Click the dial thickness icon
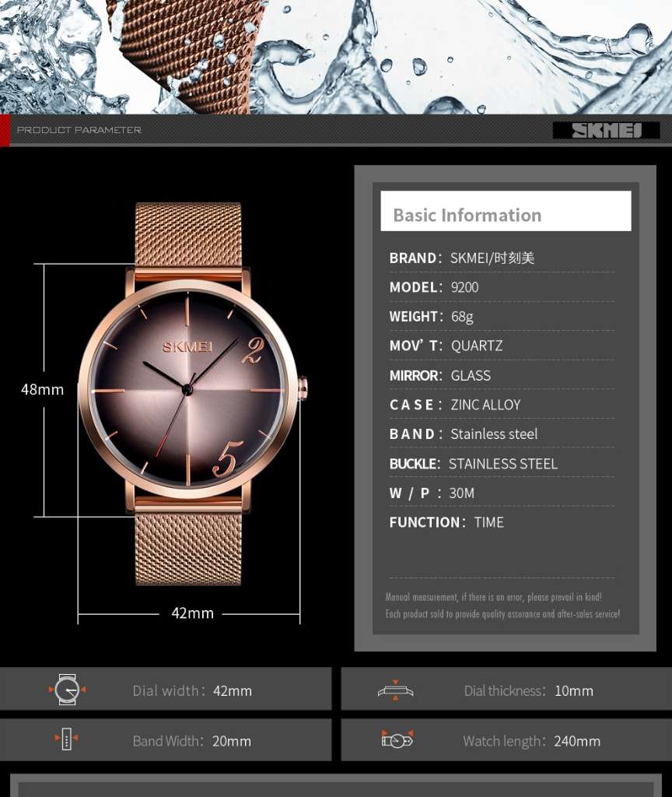Screen dimensions: 672x797 [x=395, y=690]
